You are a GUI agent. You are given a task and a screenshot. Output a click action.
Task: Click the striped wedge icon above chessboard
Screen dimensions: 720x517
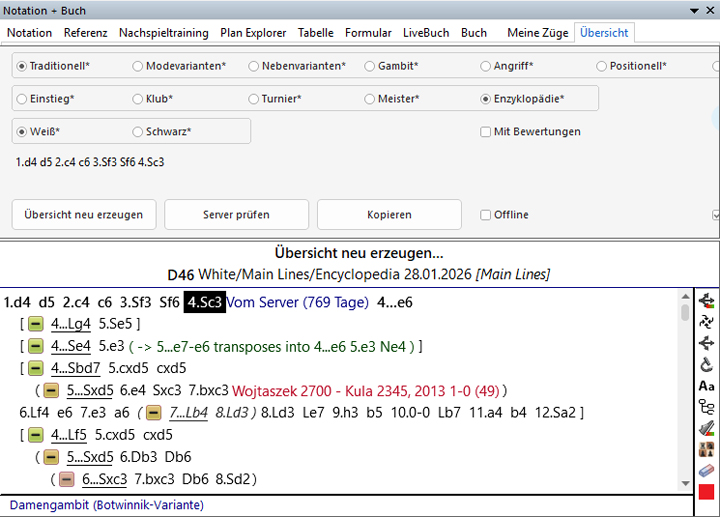click(x=706, y=428)
